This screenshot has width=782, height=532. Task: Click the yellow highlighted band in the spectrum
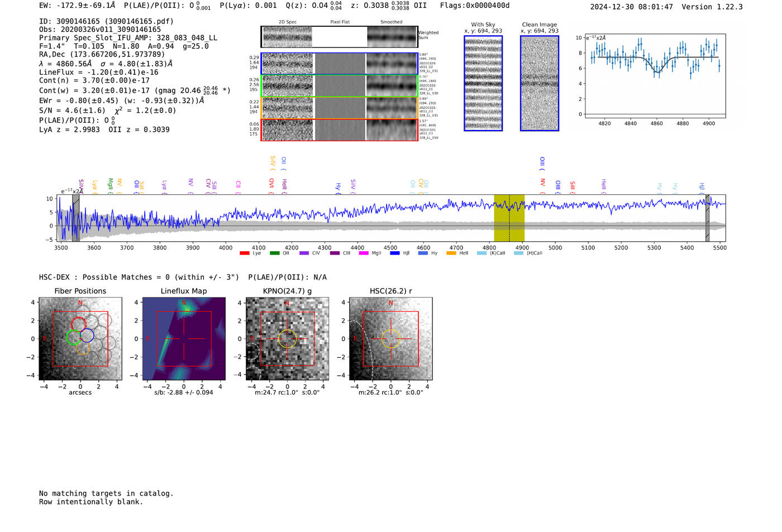pyautogui.click(x=509, y=218)
